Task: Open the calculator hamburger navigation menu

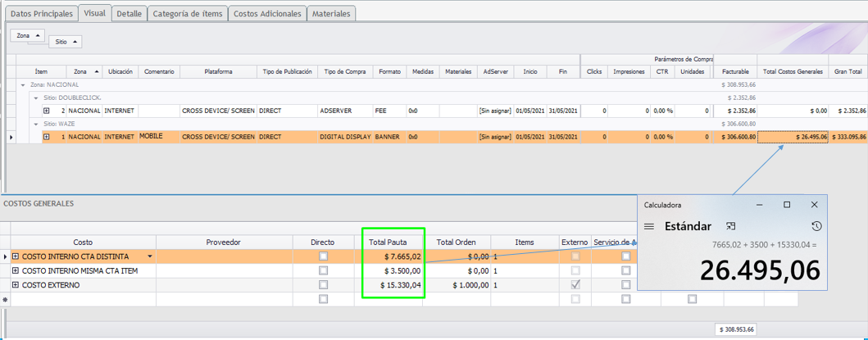Action: (x=648, y=226)
